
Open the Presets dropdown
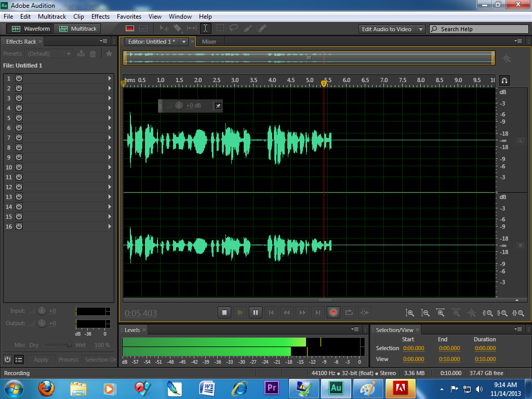point(49,54)
